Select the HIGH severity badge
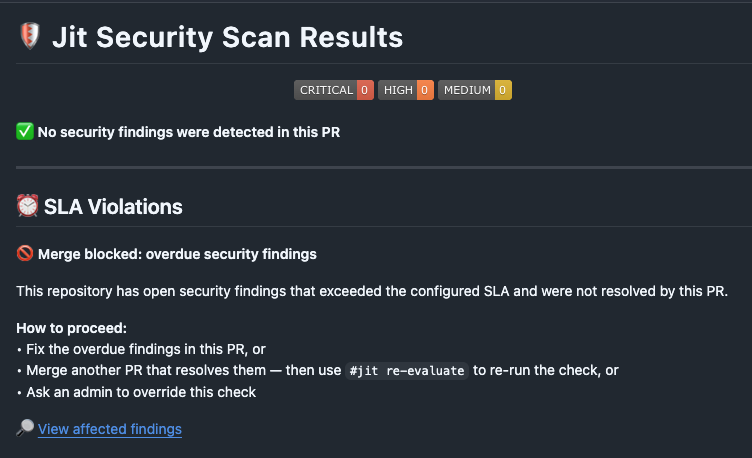Viewport: 752px width, 458px height. (406, 90)
